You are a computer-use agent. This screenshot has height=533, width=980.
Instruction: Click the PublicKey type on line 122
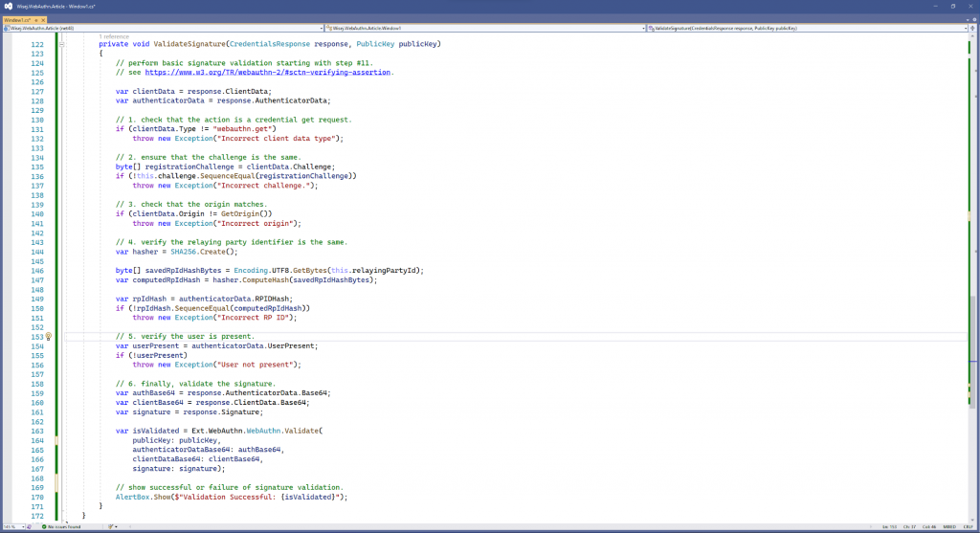tap(375, 44)
